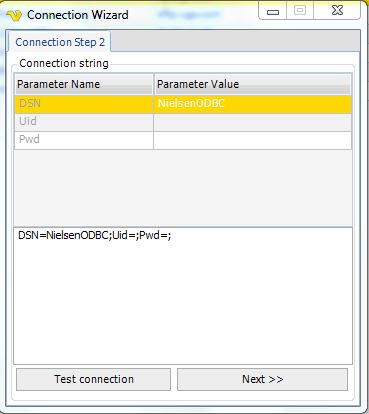Click the greyed-out maximize window button
Viewport: 369px width, 414px height.
point(300,11)
